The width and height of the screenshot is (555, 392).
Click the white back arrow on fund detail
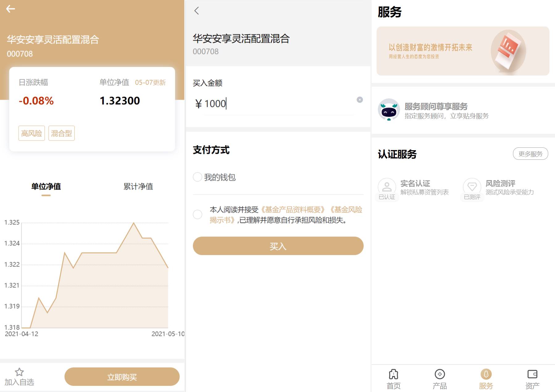pyautogui.click(x=10, y=9)
